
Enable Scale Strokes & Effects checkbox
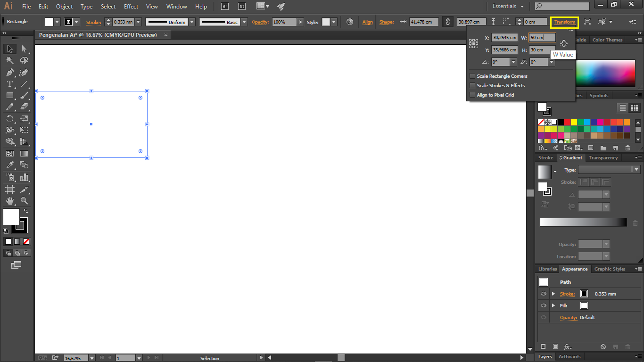[x=472, y=85]
